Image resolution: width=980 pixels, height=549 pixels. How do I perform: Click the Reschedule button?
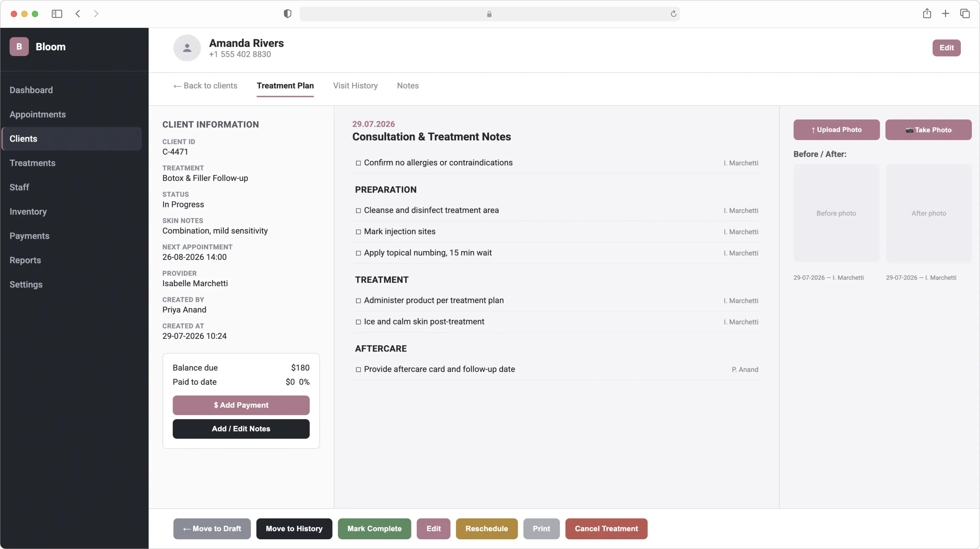[x=487, y=529]
